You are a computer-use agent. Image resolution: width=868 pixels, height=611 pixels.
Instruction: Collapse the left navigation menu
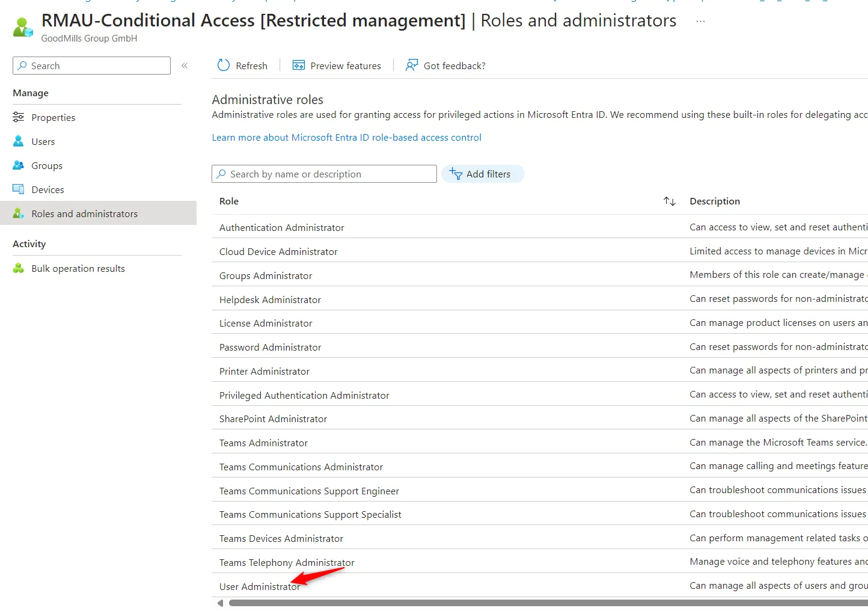[185, 66]
